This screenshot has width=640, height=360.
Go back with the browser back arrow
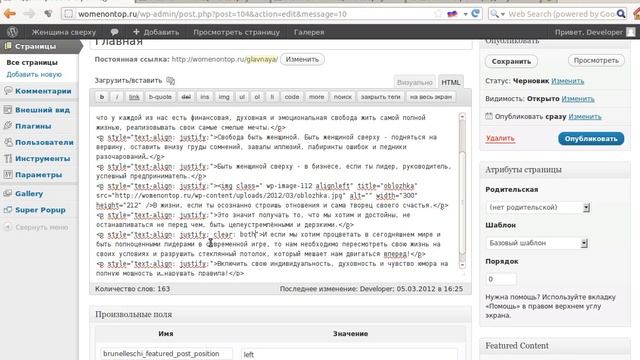(x=10, y=13)
